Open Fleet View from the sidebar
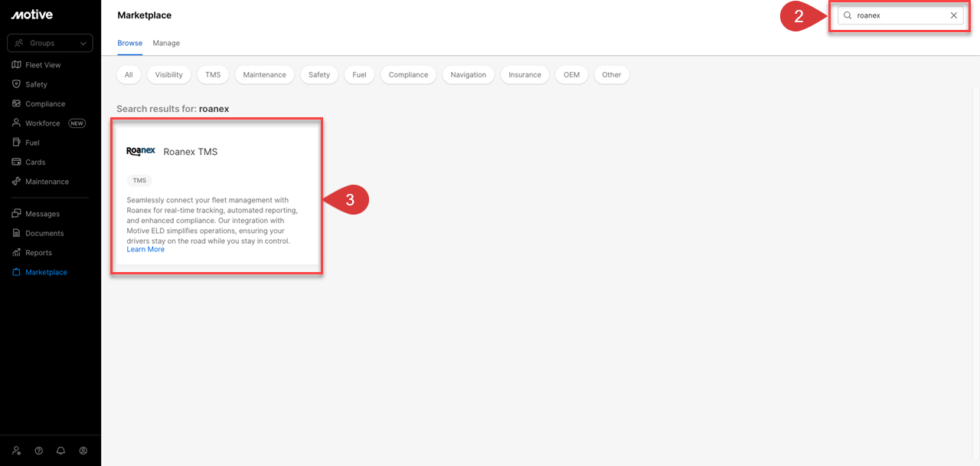Image resolution: width=980 pixels, height=466 pixels. coord(43,65)
